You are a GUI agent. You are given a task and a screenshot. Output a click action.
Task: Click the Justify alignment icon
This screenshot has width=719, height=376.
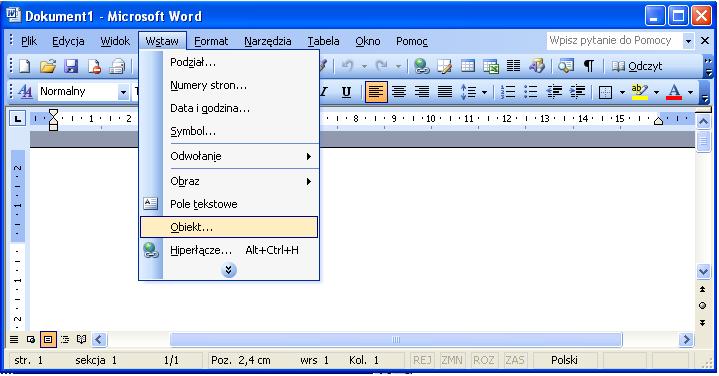[444, 92]
